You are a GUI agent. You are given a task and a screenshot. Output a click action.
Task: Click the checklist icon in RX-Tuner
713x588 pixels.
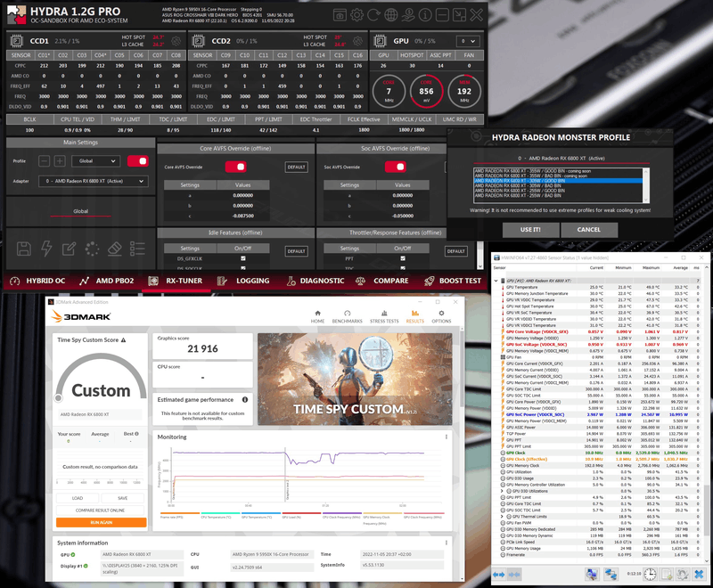[137, 249]
